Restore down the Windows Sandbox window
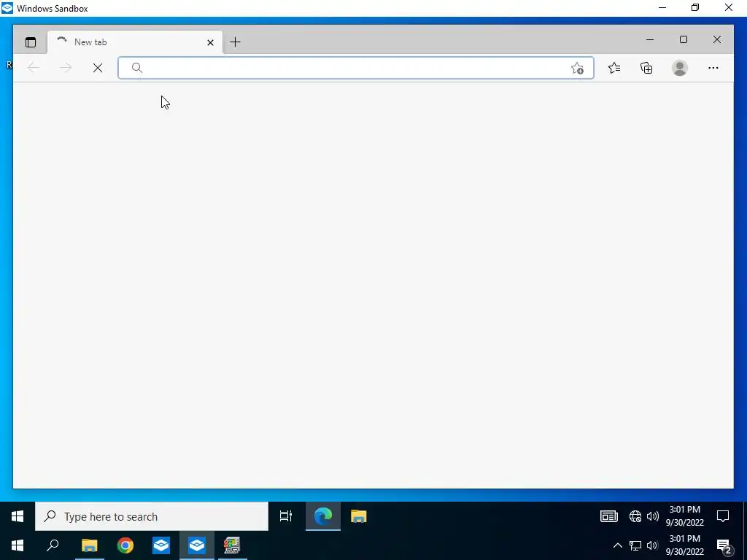This screenshot has width=747, height=560. tap(695, 7)
